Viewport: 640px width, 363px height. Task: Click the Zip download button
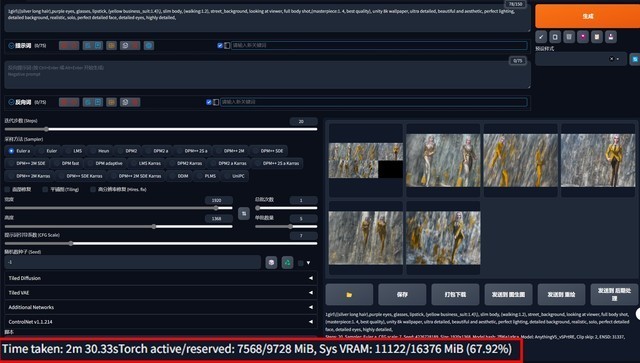[456, 294]
